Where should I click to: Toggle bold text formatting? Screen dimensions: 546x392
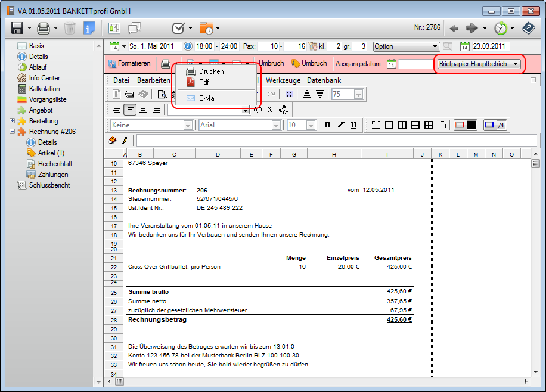coord(327,125)
